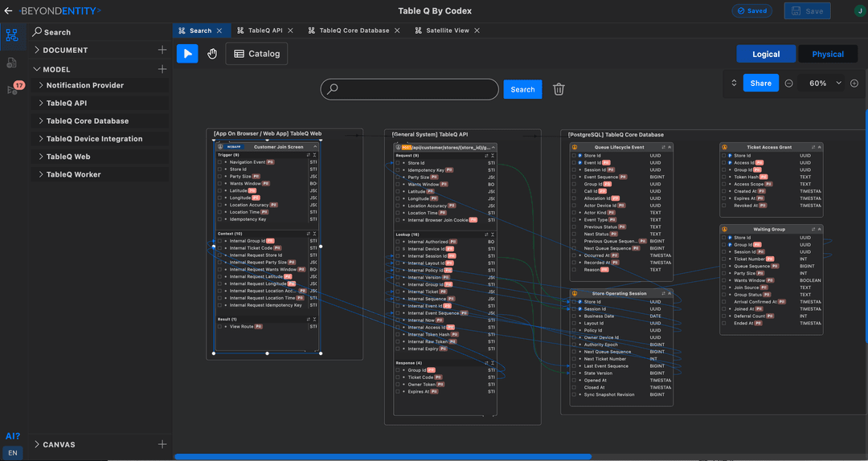Open the model diagram sidebar view
This screenshot has width=868, height=461.
(11, 36)
